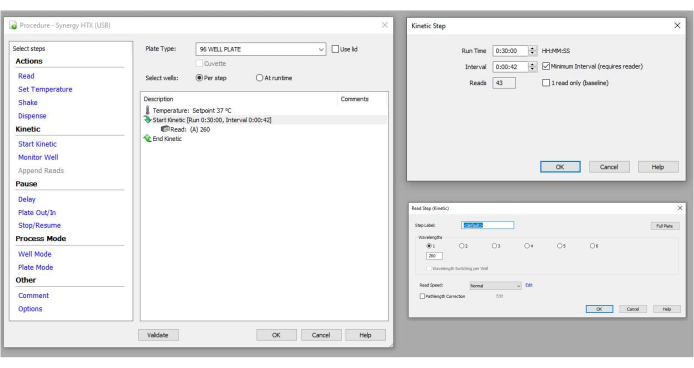Open Options under Other
The width and height of the screenshot is (694, 368).
pos(30,309)
